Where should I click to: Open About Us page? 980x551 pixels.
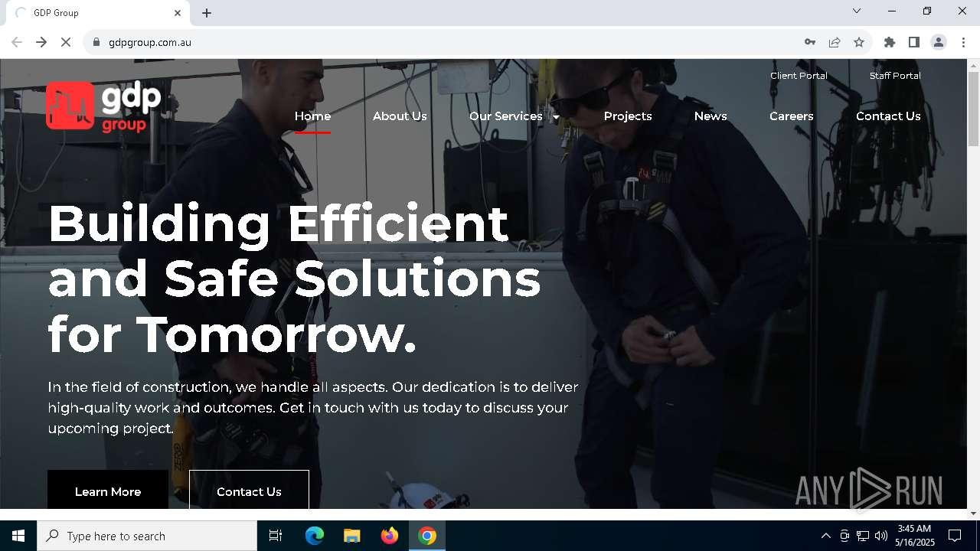coord(400,116)
